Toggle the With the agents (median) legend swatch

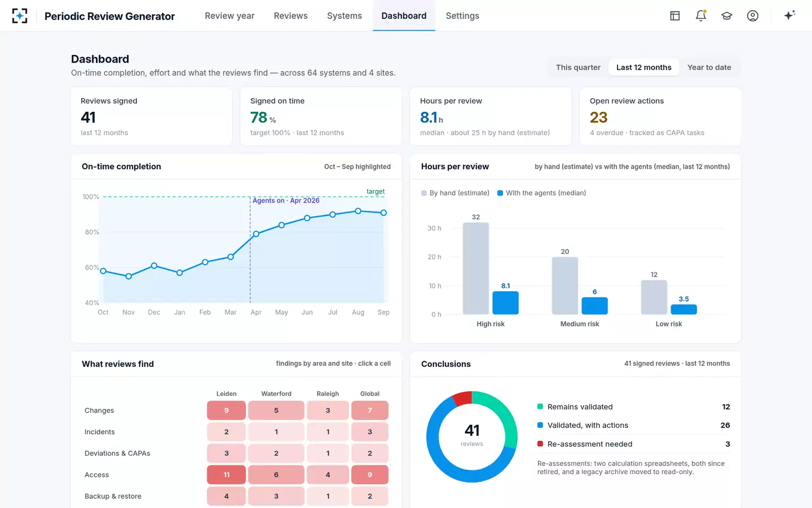click(x=500, y=193)
